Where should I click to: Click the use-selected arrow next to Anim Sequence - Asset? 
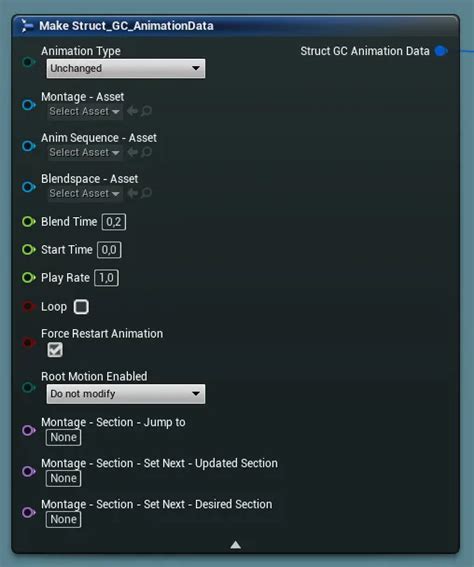132,152
